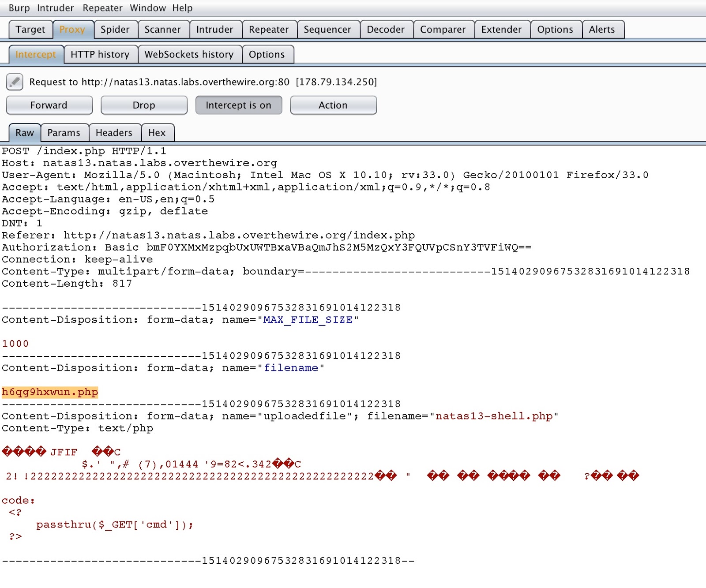Viewport: 706px width, 588px height.
Task: Switch to the Headers view tab
Action: (x=114, y=133)
